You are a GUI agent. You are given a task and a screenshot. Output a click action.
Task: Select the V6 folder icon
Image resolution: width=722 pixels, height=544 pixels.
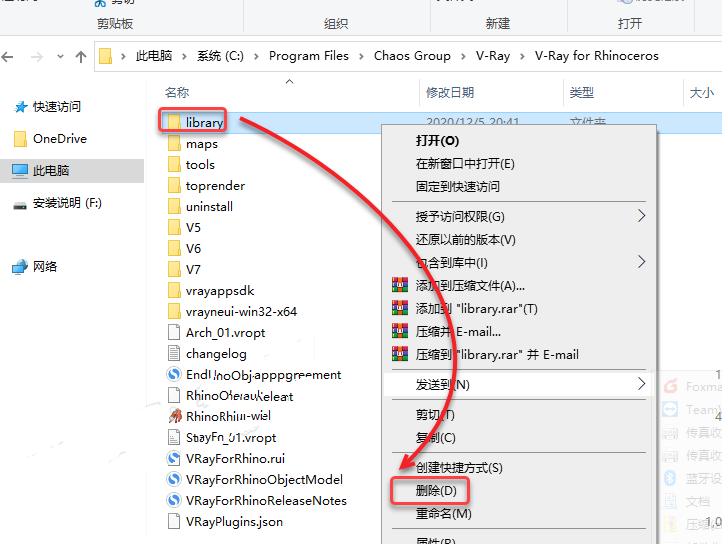coord(174,248)
